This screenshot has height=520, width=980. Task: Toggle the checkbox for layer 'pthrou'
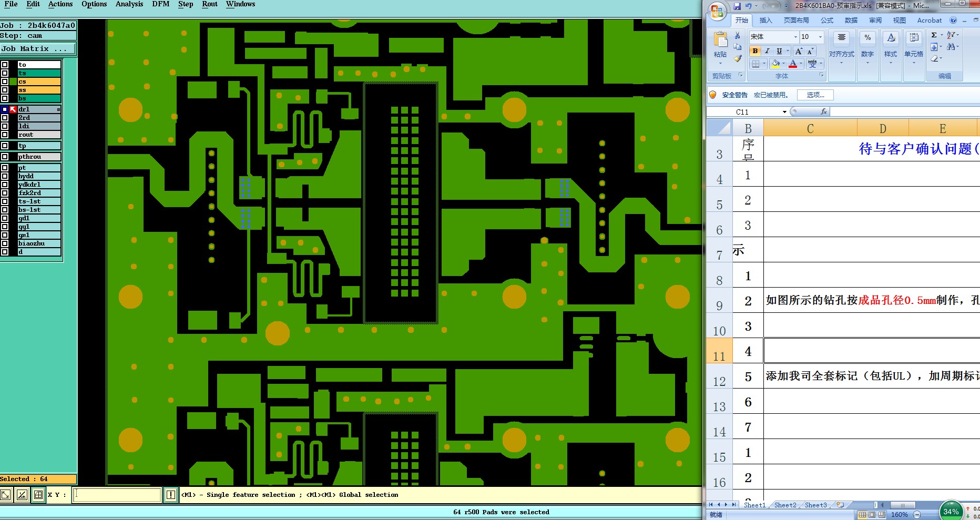5,157
